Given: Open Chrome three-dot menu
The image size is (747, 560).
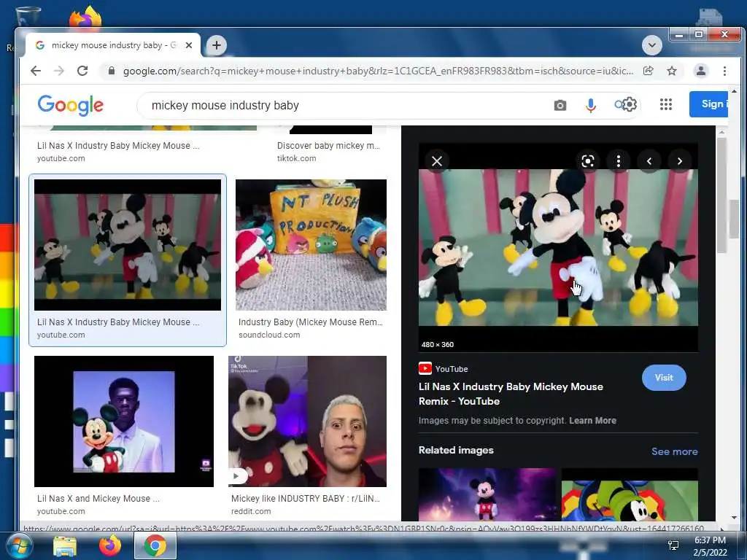Looking at the screenshot, I should [724, 71].
